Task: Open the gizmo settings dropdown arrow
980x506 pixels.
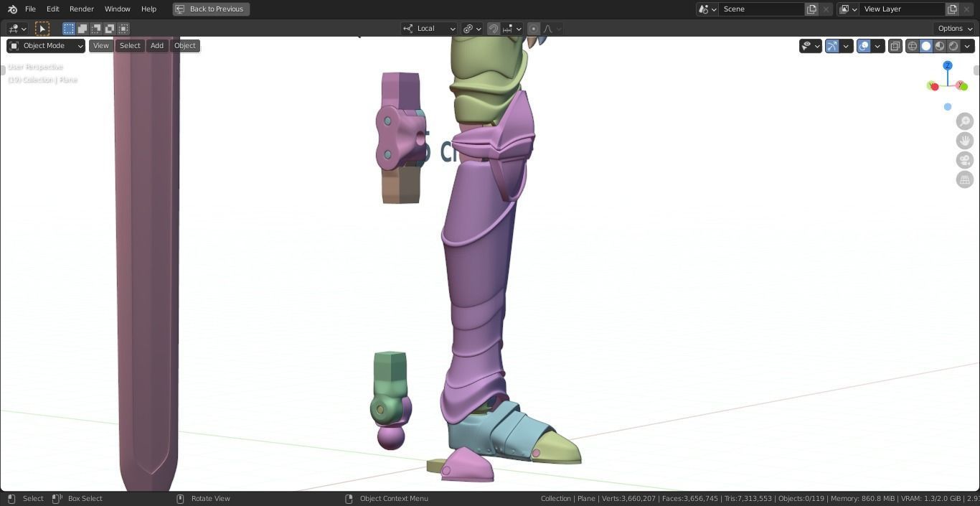Action: coord(846,46)
